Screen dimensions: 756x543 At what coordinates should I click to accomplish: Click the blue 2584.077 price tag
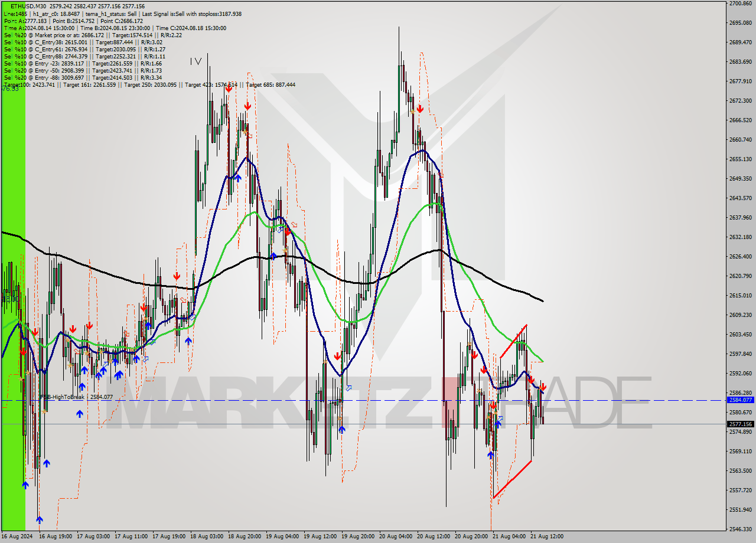click(741, 400)
